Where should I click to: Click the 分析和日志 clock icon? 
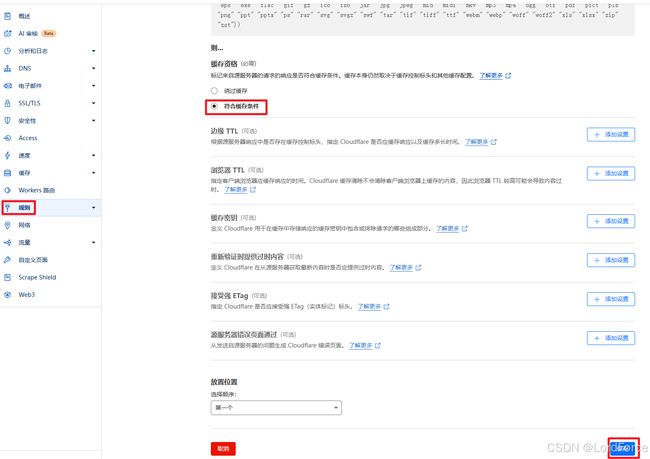(7, 51)
